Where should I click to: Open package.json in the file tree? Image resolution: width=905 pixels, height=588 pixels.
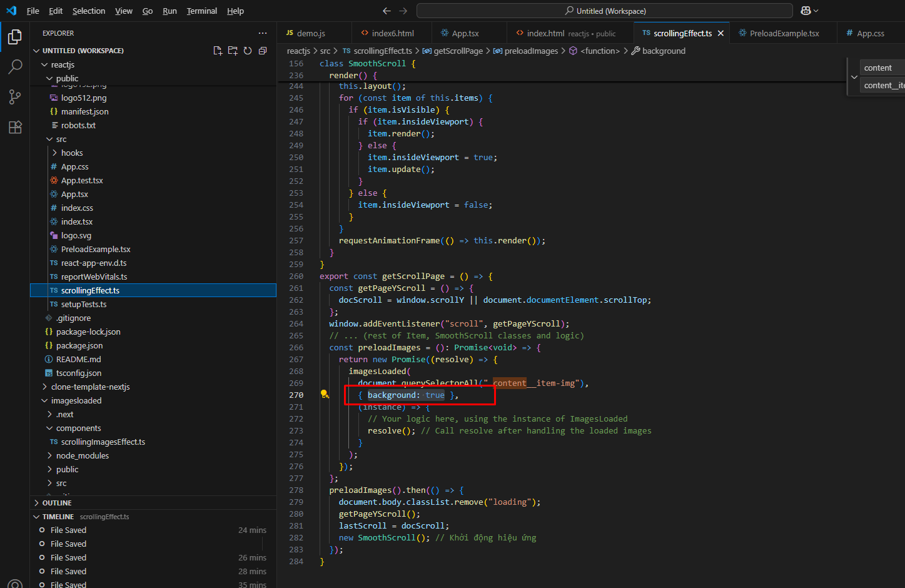coord(79,345)
